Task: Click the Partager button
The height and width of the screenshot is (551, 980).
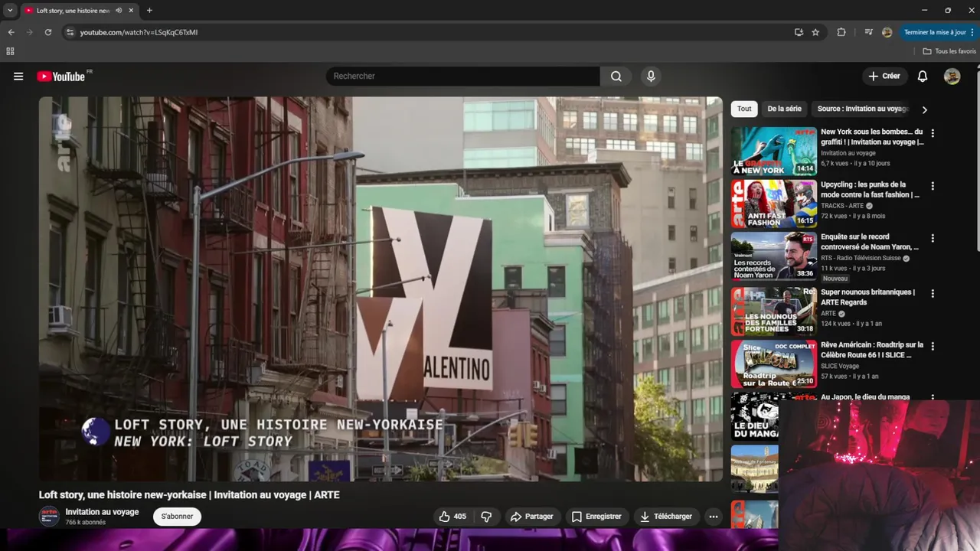Action: tap(531, 517)
